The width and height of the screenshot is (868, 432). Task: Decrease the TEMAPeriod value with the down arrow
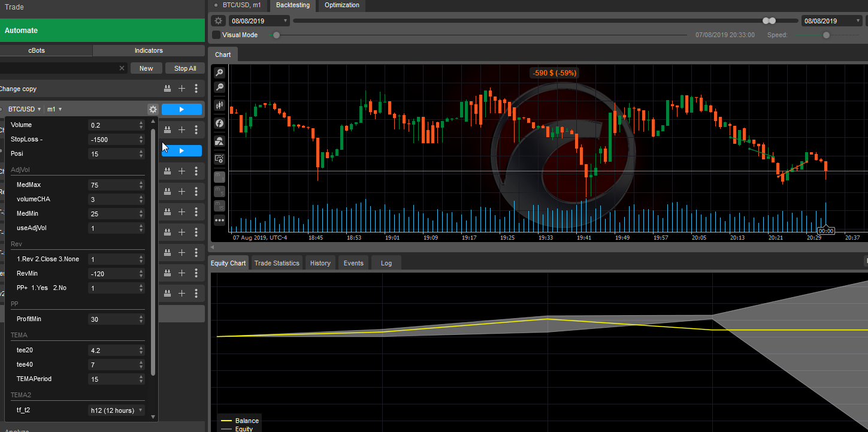pyautogui.click(x=141, y=382)
